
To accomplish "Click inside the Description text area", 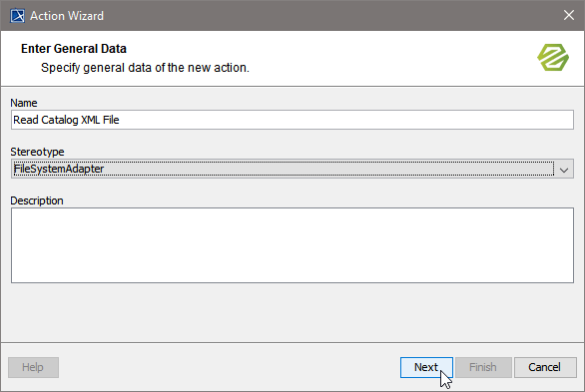I will pyautogui.click(x=292, y=245).
